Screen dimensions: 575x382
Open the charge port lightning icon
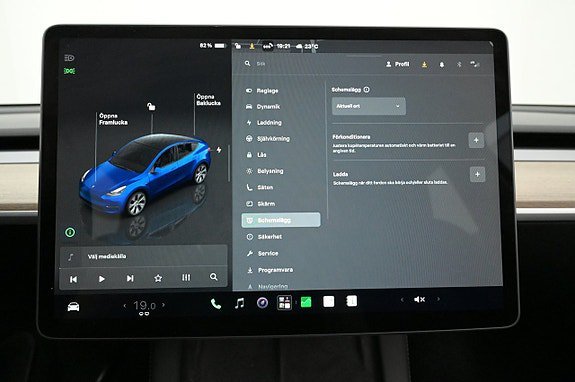(219, 150)
